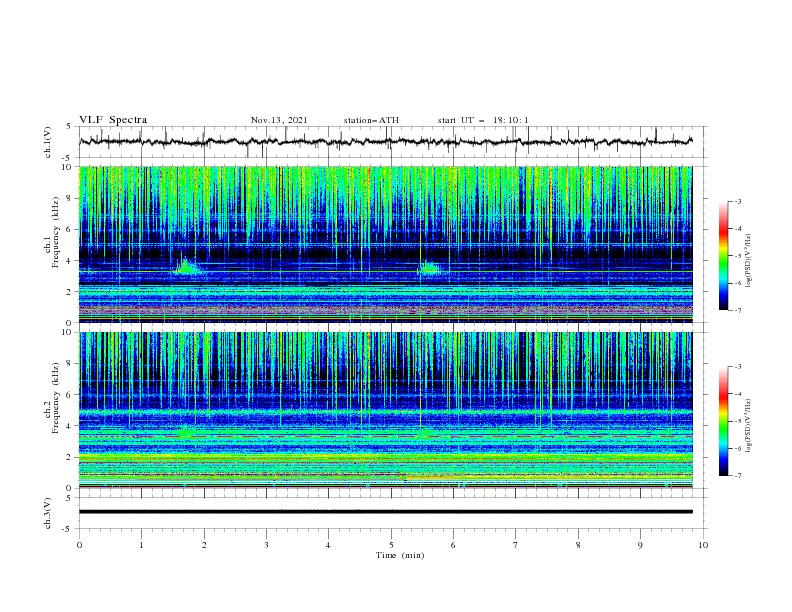
Task: Click time axis tick label '3'
Action: [266, 545]
